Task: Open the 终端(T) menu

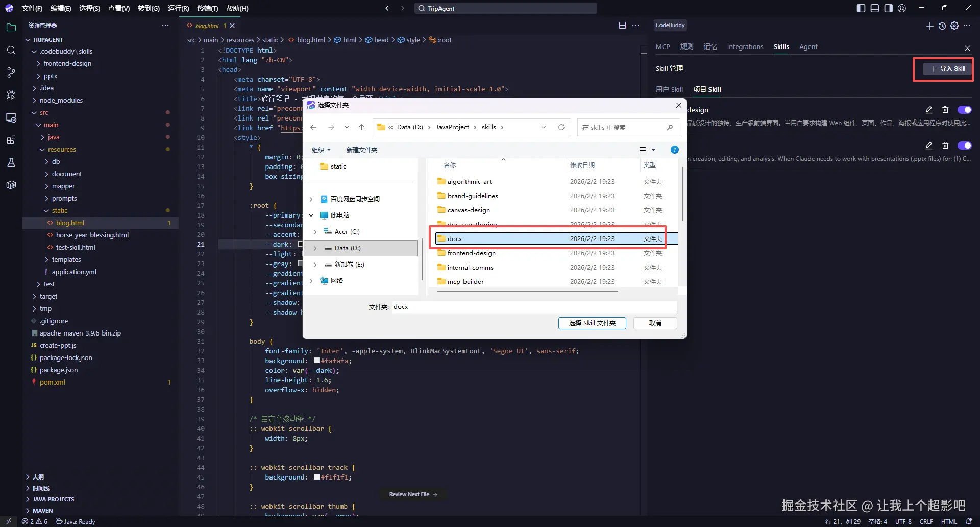Action: click(207, 8)
